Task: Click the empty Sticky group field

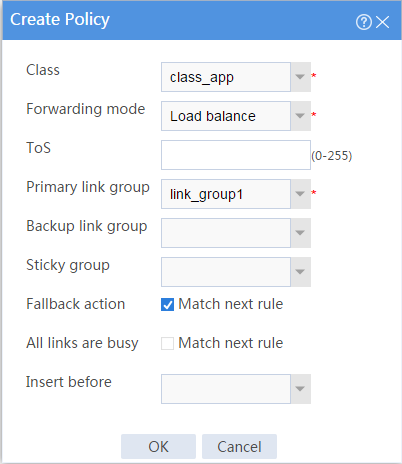Action: [226, 272]
